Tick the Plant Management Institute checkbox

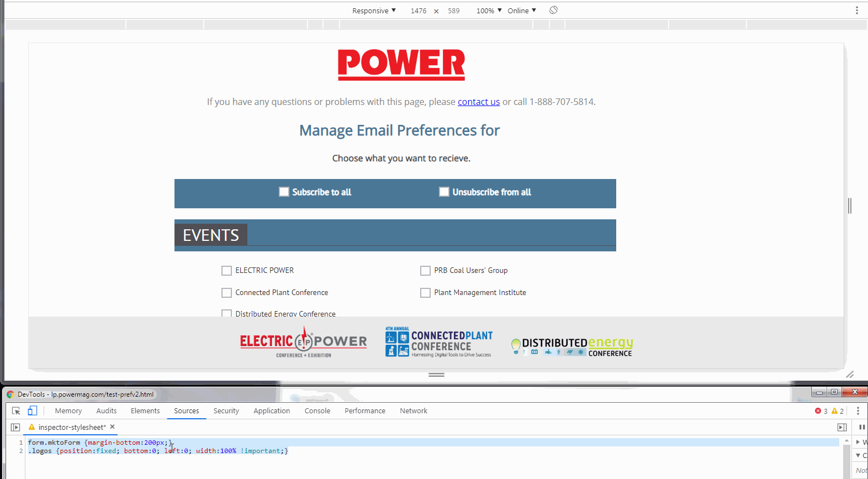coord(425,293)
